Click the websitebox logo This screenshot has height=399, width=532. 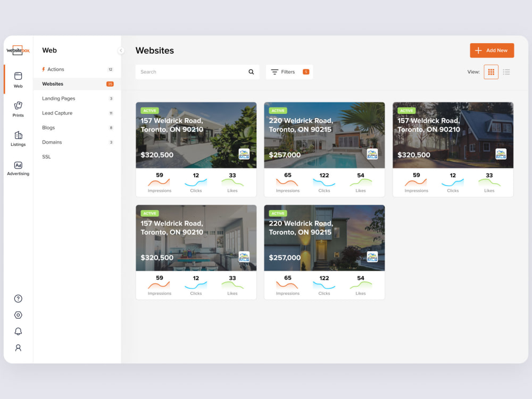pos(18,50)
